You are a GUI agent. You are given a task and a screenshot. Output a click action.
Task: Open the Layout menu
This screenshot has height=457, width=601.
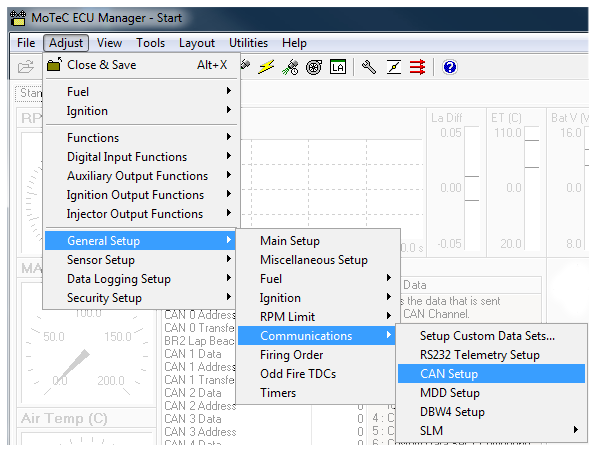197,43
